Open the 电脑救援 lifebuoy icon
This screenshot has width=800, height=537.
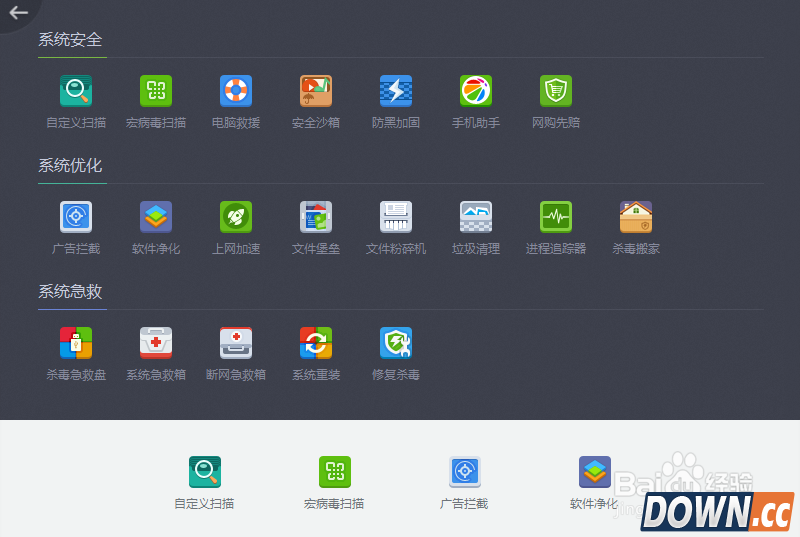coord(236,91)
